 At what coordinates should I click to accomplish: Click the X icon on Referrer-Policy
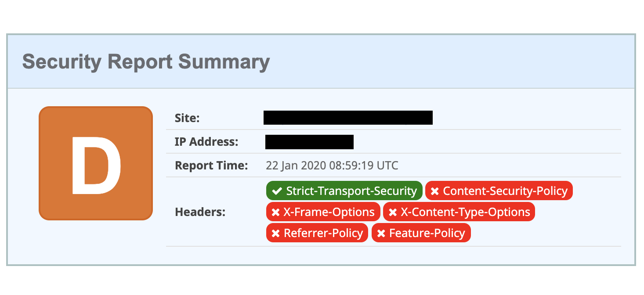tap(275, 234)
